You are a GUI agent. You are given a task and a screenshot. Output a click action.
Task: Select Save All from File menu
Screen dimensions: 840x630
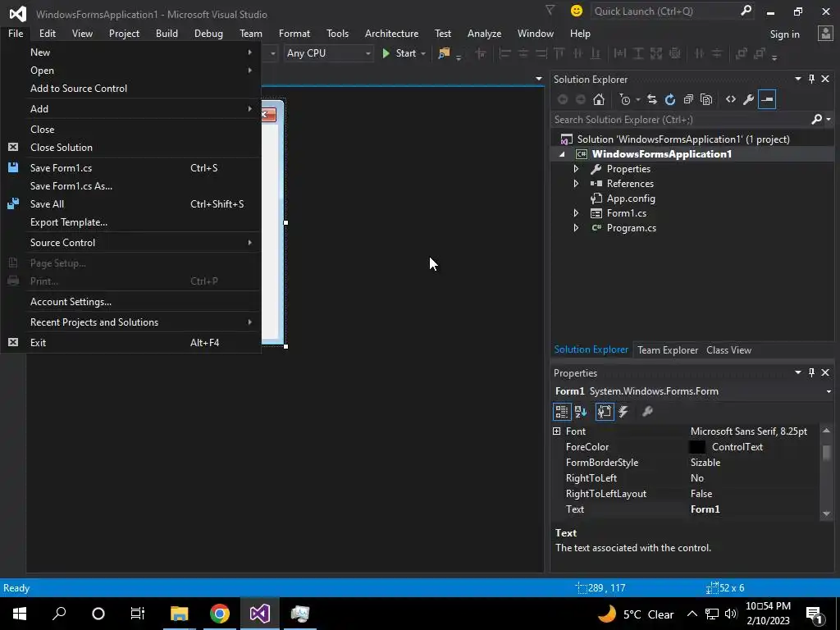(130, 204)
